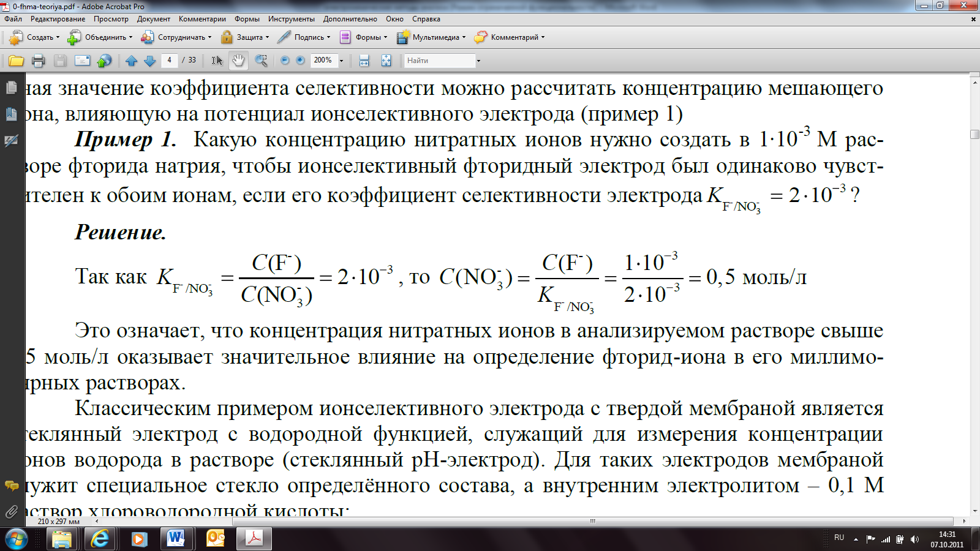The width and height of the screenshot is (980, 551).
Task: Switch to Microsoft Word on the taskbar
Action: point(176,539)
